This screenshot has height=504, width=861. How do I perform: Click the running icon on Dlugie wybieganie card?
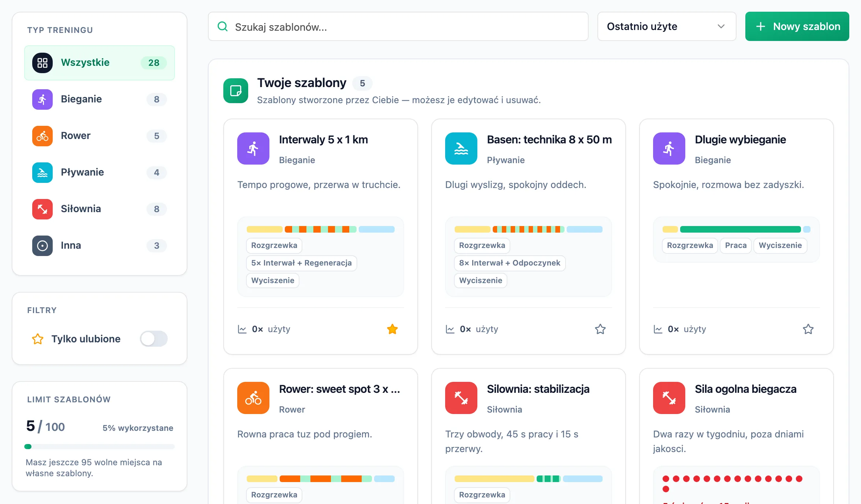click(x=669, y=148)
